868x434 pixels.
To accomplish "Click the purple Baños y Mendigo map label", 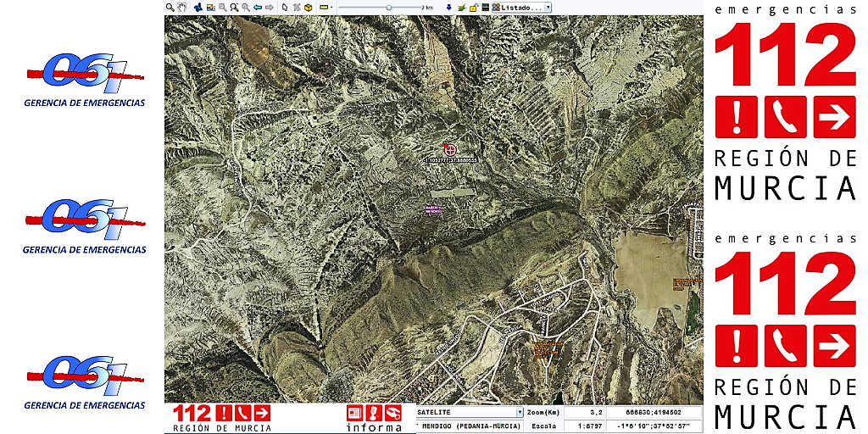I will click(x=434, y=210).
